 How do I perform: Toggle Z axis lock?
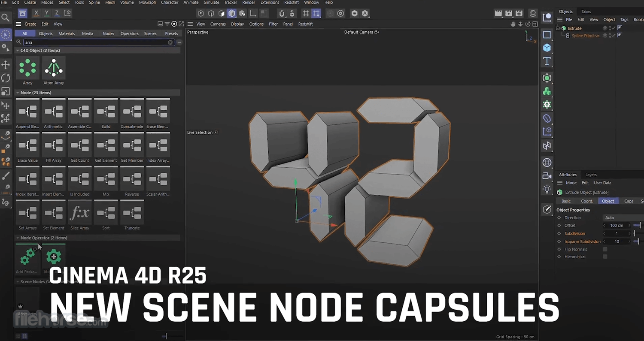click(57, 14)
